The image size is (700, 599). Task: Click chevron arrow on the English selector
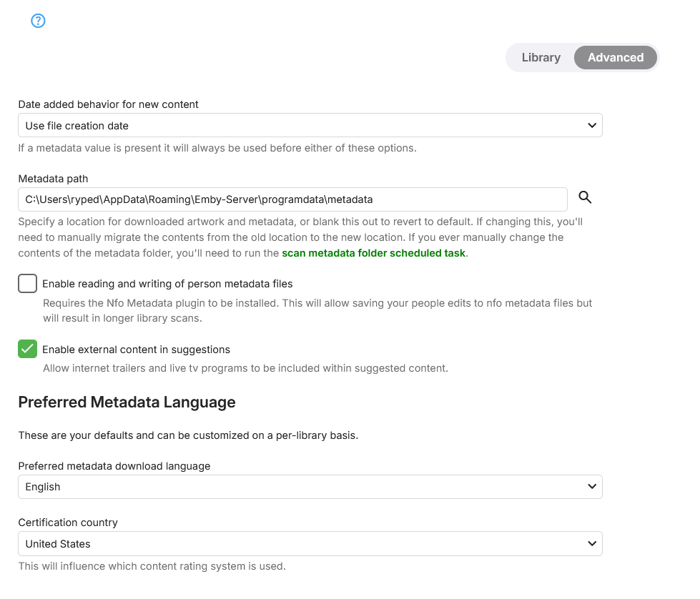point(591,487)
